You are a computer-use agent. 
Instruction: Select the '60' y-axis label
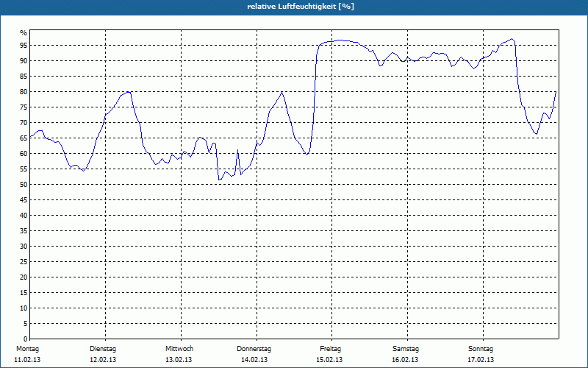(x=24, y=154)
